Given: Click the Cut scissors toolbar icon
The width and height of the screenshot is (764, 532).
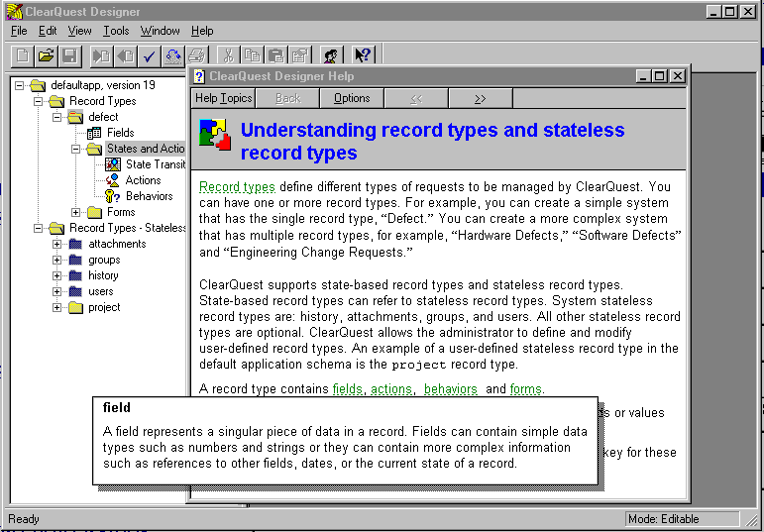Looking at the screenshot, I should (x=228, y=56).
